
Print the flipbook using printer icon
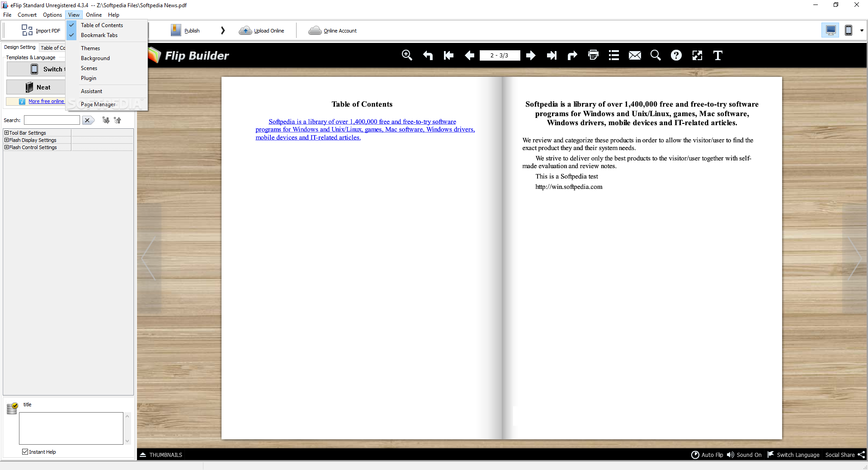click(x=593, y=55)
